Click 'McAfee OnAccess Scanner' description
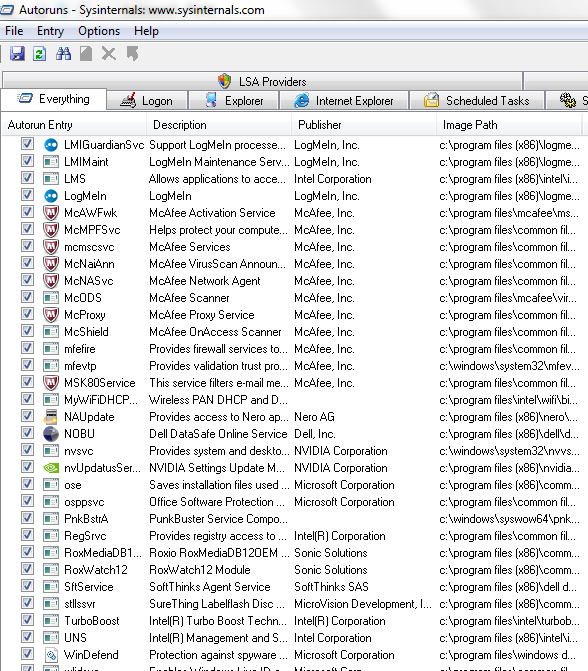 click(215, 332)
